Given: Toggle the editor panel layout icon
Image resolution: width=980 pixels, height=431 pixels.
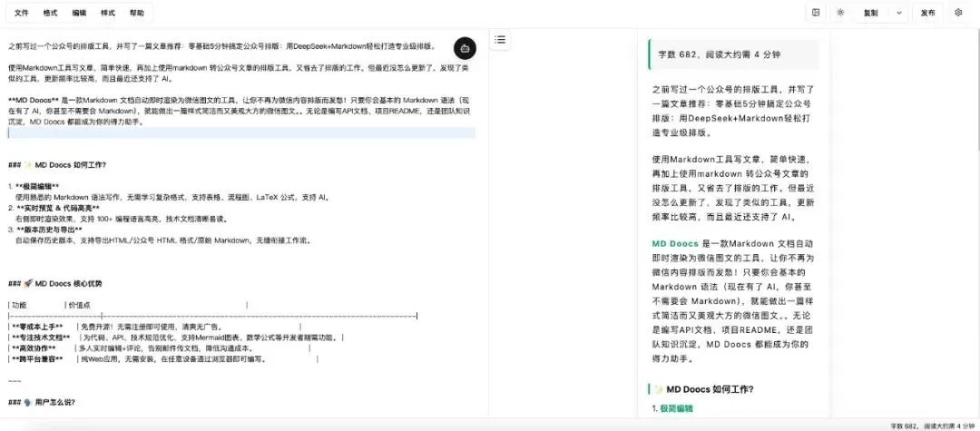Looking at the screenshot, I should click(816, 13).
